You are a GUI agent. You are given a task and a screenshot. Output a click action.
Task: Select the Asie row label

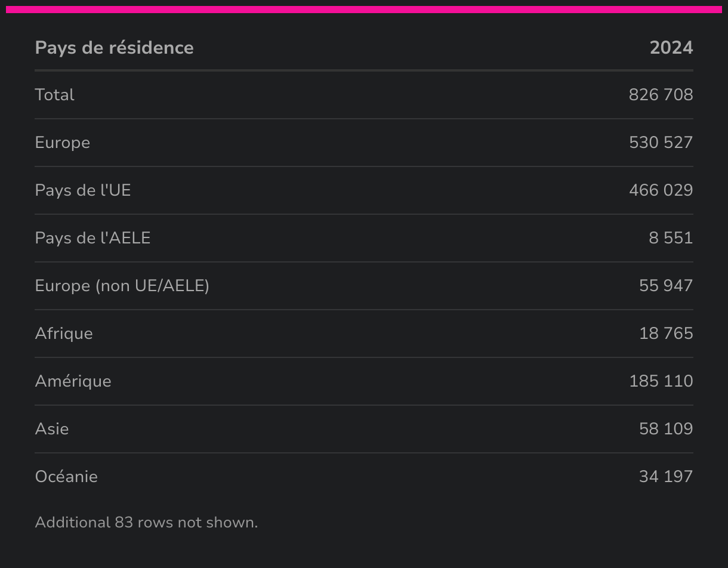pos(52,429)
